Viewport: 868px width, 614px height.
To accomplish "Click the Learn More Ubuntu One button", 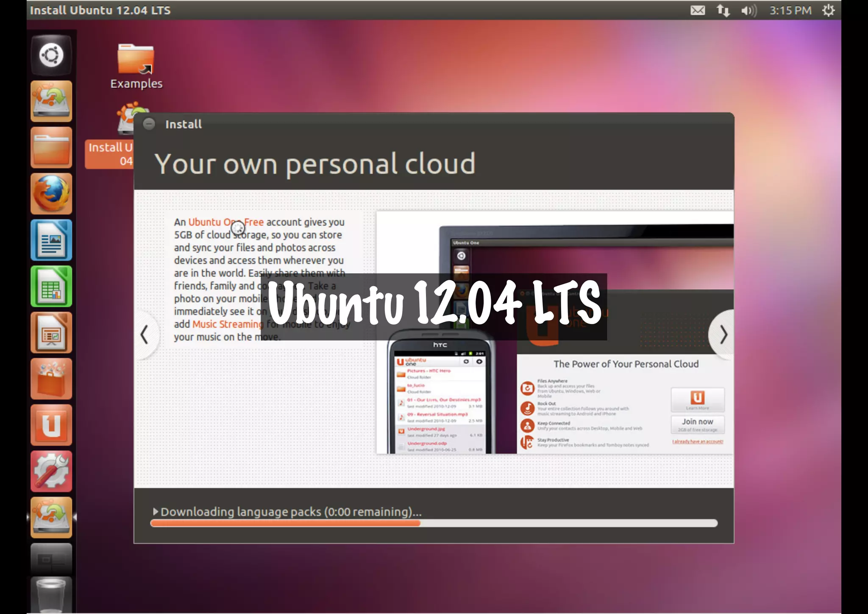I will [698, 400].
